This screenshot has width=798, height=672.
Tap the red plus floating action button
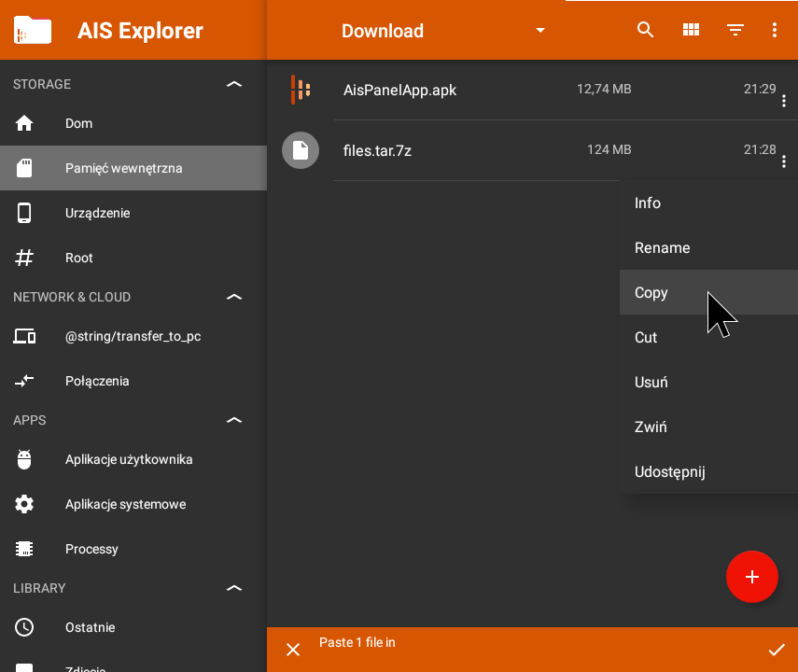point(752,577)
